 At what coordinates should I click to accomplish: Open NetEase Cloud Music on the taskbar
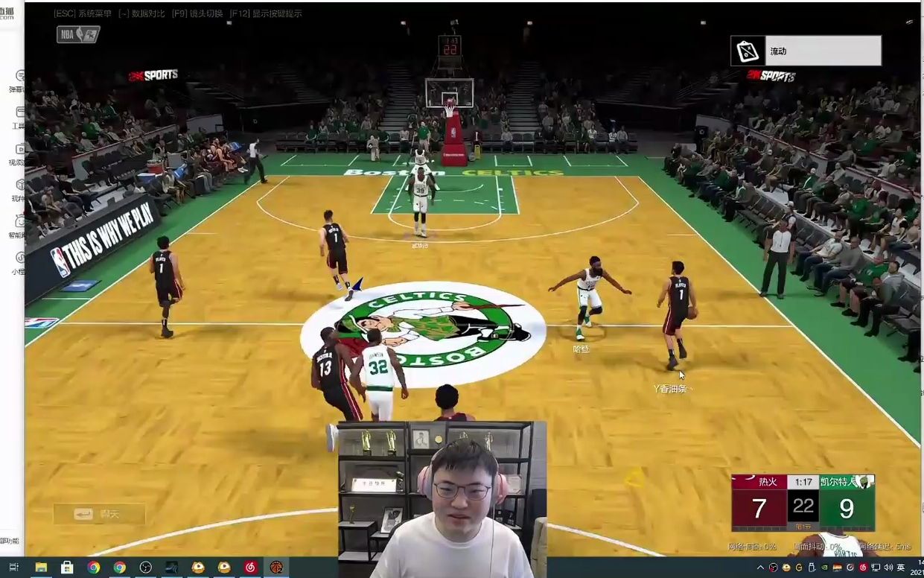[249, 568]
